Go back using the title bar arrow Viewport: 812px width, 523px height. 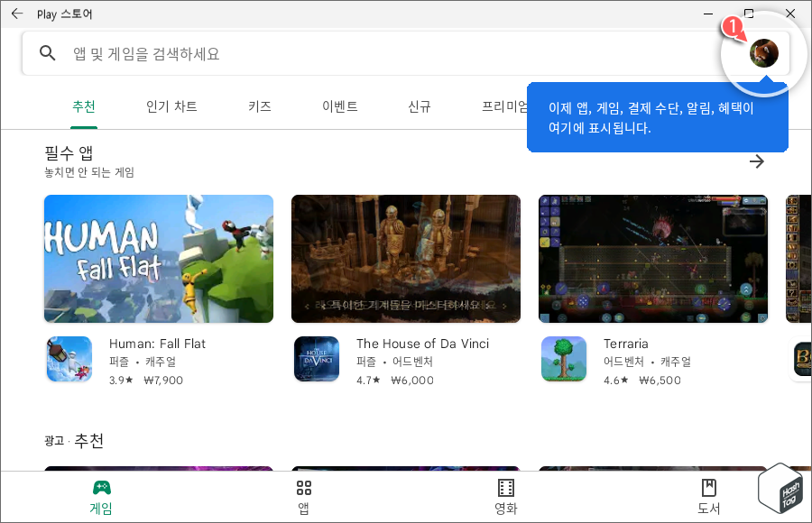coord(17,14)
